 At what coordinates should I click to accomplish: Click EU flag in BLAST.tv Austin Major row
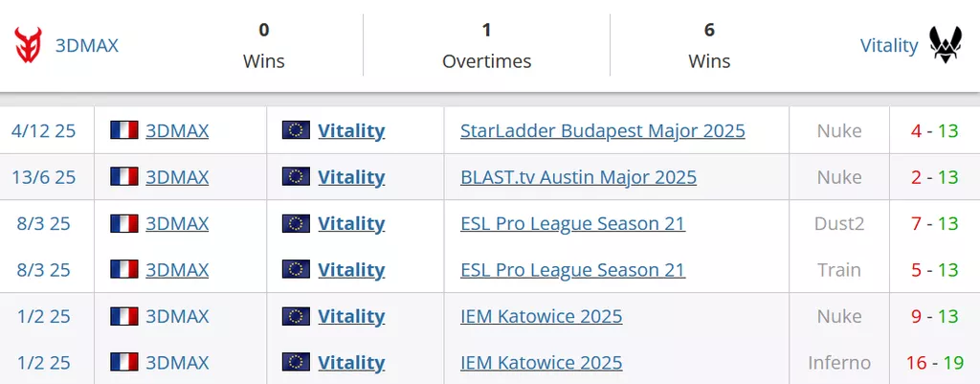click(296, 177)
